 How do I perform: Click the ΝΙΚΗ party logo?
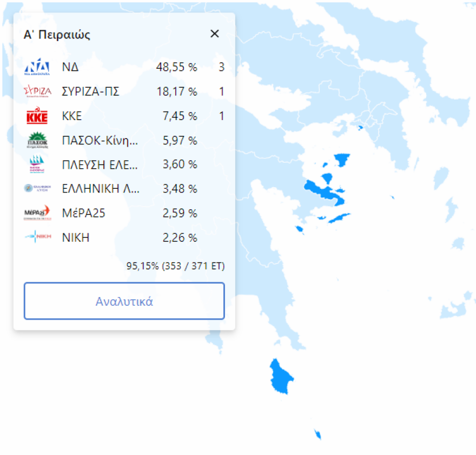(x=37, y=238)
